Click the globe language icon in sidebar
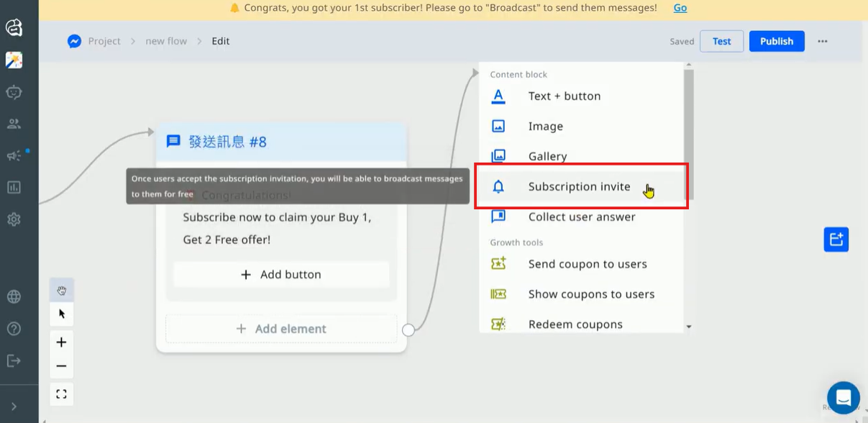Screen dimensions: 868x423 (x=14, y=296)
